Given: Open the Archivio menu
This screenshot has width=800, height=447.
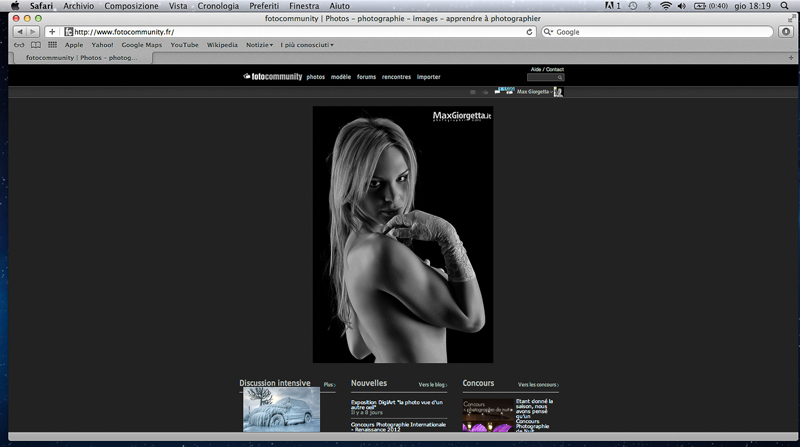Looking at the screenshot, I should 79,6.
